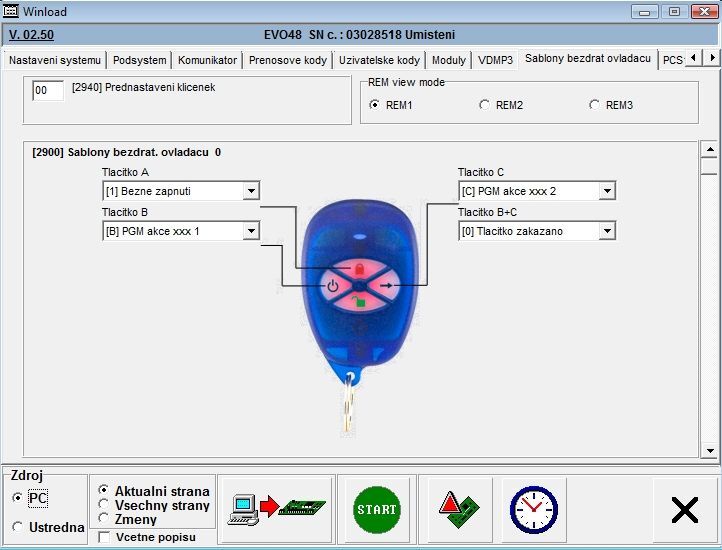
Task: Open the Uzivatelske kody tab
Action: pos(379,60)
